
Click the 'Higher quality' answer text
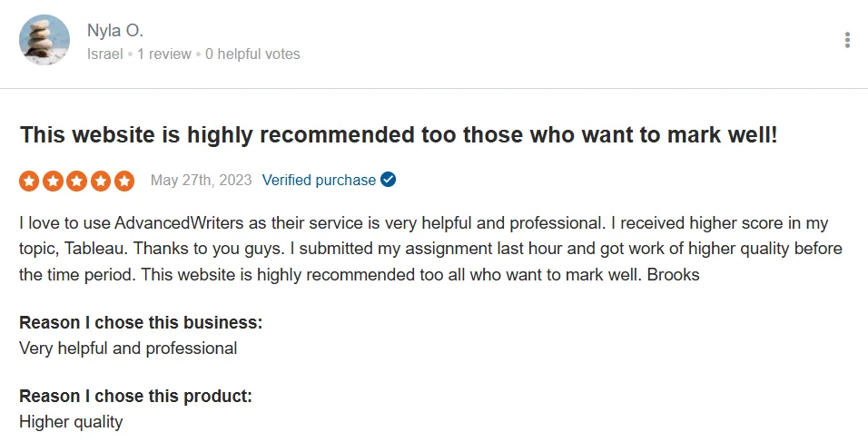pos(71,422)
